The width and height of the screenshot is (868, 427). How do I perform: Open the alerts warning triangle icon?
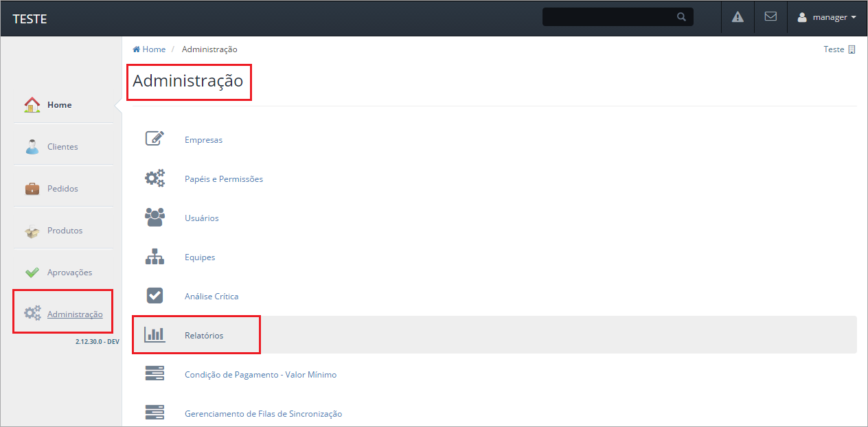[x=738, y=17]
